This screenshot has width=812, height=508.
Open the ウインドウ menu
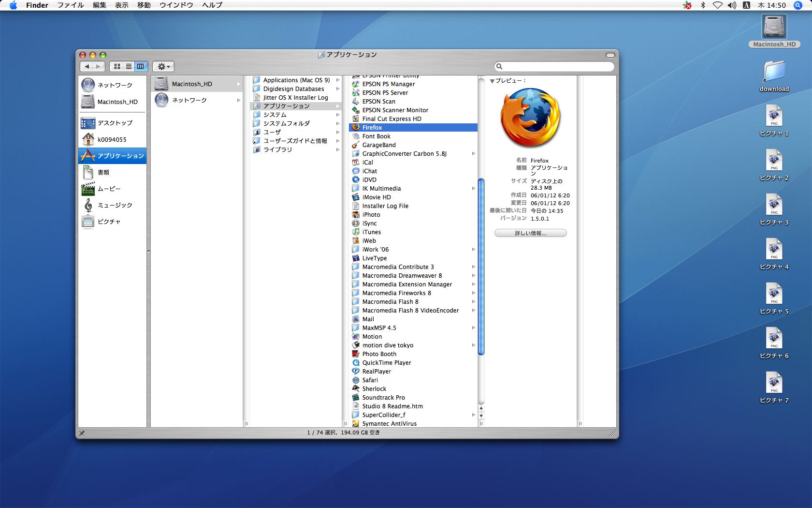coord(176,5)
